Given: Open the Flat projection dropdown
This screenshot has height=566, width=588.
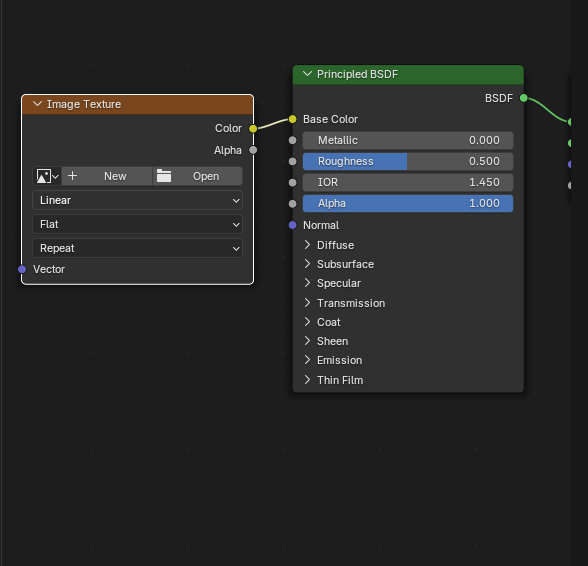Looking at the screenshot, I should pos(138,224).
